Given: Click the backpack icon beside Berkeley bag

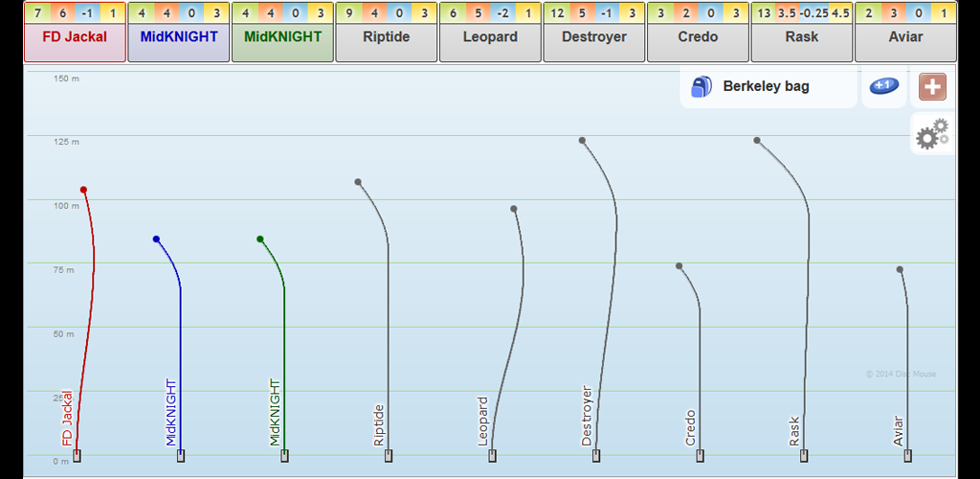Looking at the screenshot, I should pos(702,86).
